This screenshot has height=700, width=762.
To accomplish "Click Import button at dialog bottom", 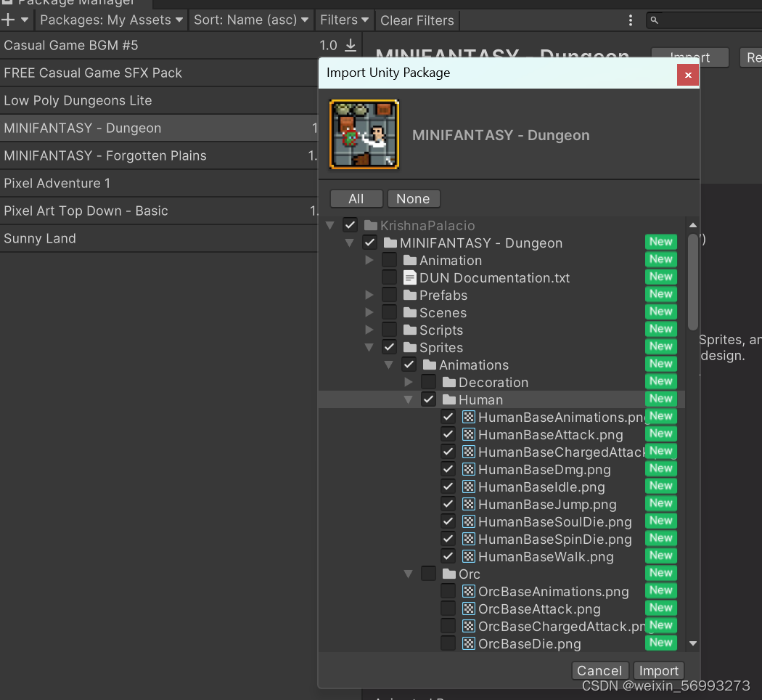I will point(658,671).
